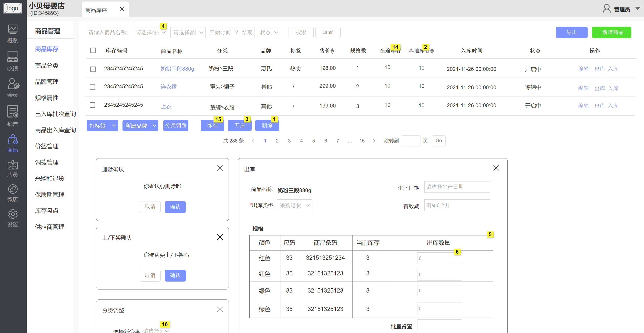Click the 搜索 button
This screenshot has height=333, width=644.
pos(301,32)
